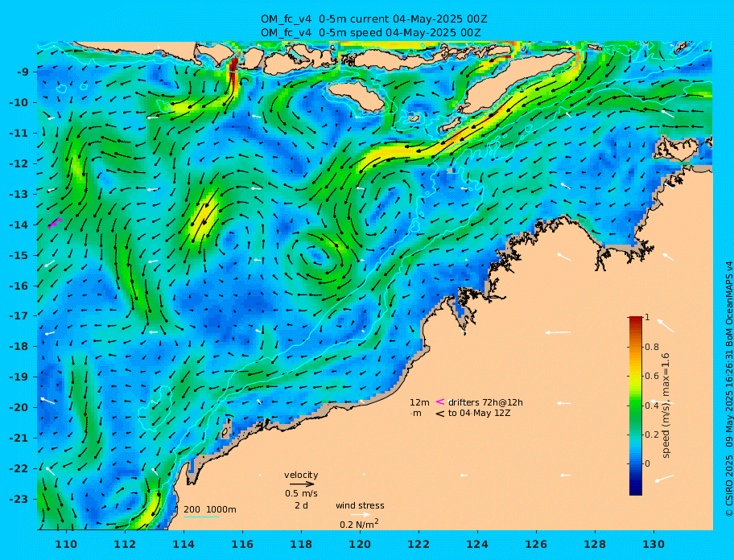Image resolution: width=734 pixels, height=560 pixels.
Task: Click the title line "OM_fc_v4 0-5m current 04-May-2025 00Z"
Action: click(374, 19)
